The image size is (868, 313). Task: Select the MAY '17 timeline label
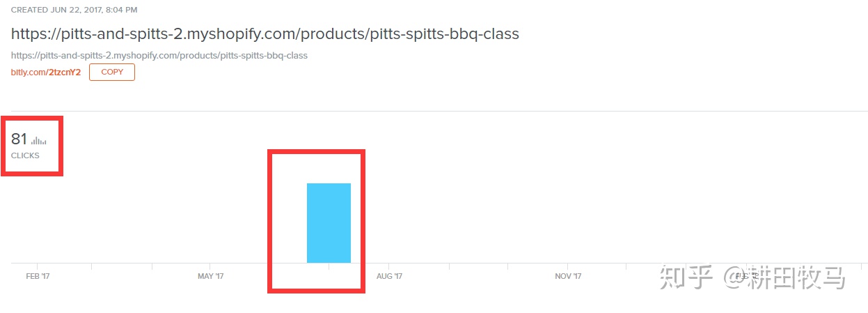tap(211, 276)
